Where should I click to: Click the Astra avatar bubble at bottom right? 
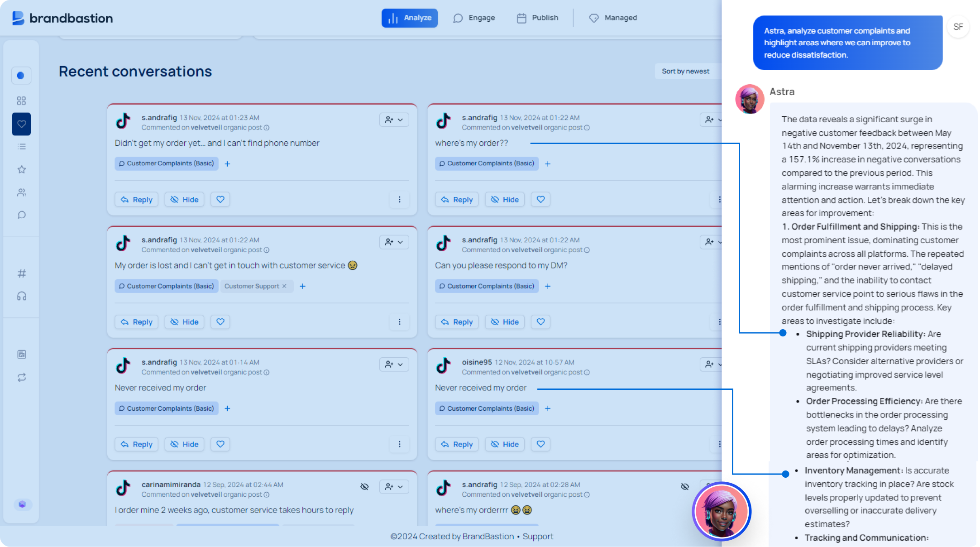(721, 511)
